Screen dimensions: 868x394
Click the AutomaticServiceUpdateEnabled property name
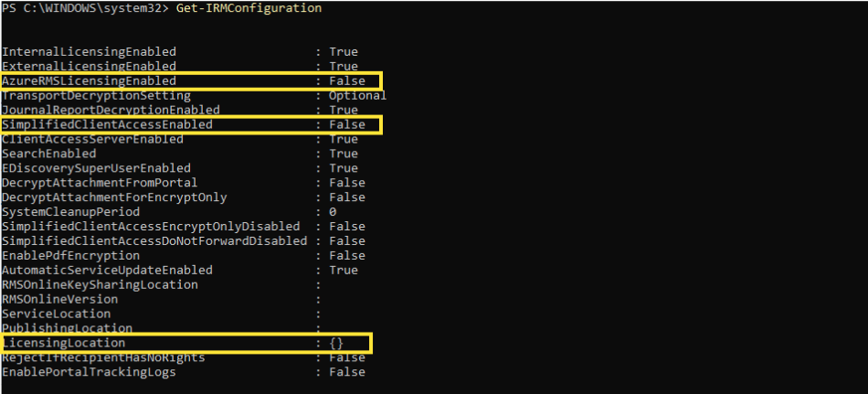click(107, 271)
